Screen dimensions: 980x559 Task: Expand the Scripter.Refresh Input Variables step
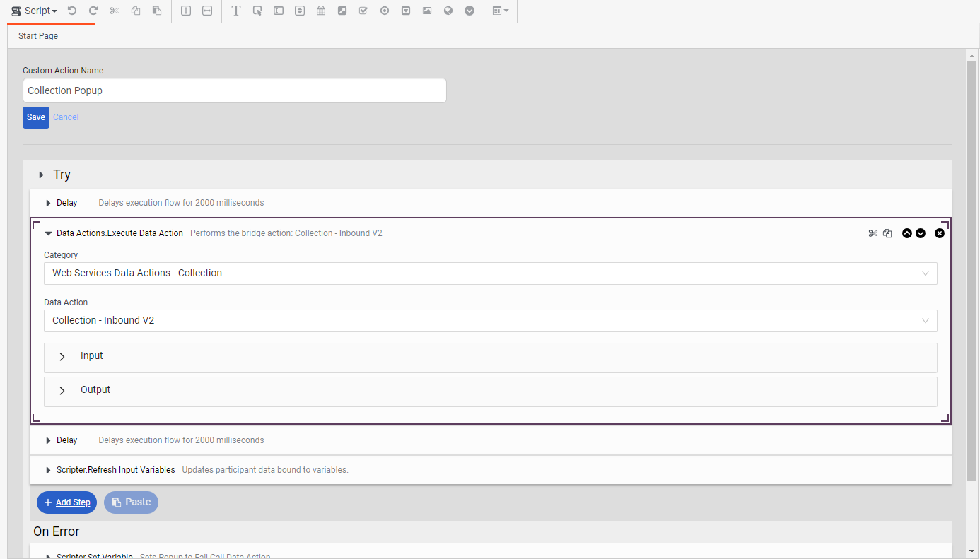coord(49,470)
